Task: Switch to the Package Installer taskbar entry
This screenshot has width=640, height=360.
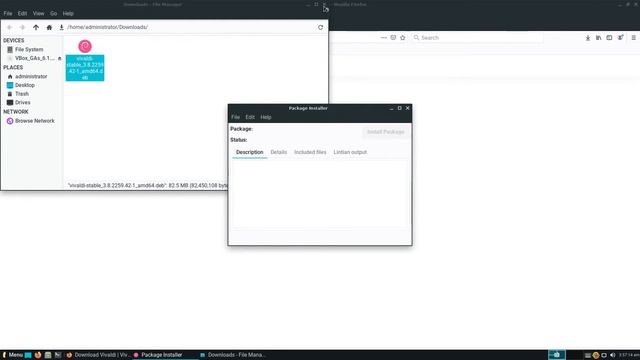Action: tap(164, 355)
